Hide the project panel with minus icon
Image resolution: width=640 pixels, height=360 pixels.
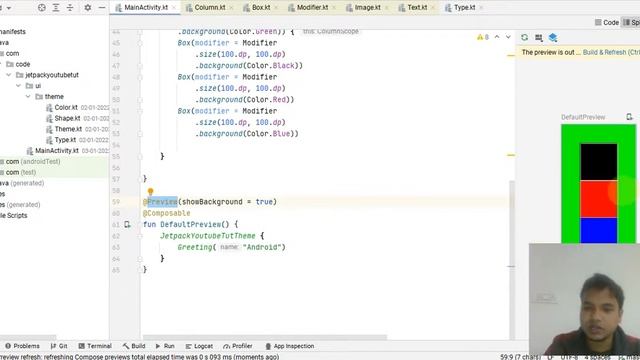102,7
